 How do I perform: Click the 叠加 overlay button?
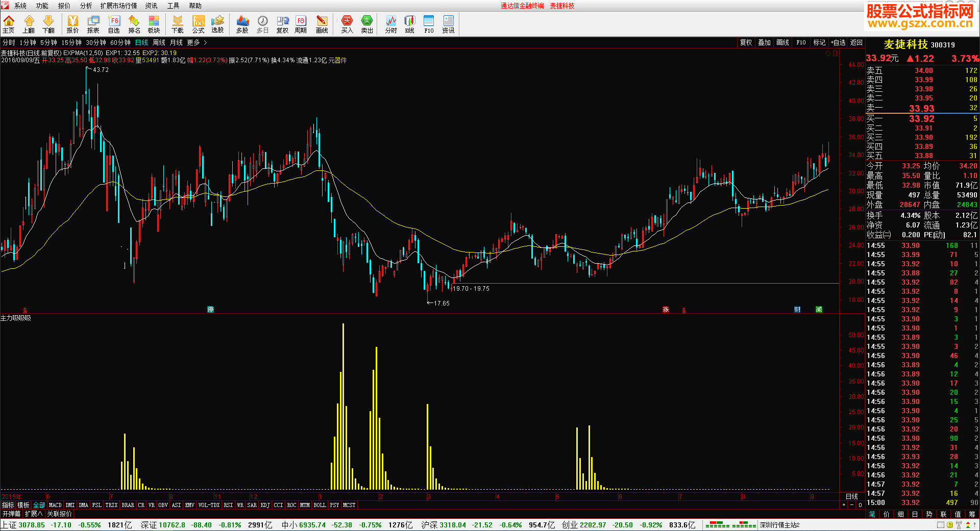point(764,43)
